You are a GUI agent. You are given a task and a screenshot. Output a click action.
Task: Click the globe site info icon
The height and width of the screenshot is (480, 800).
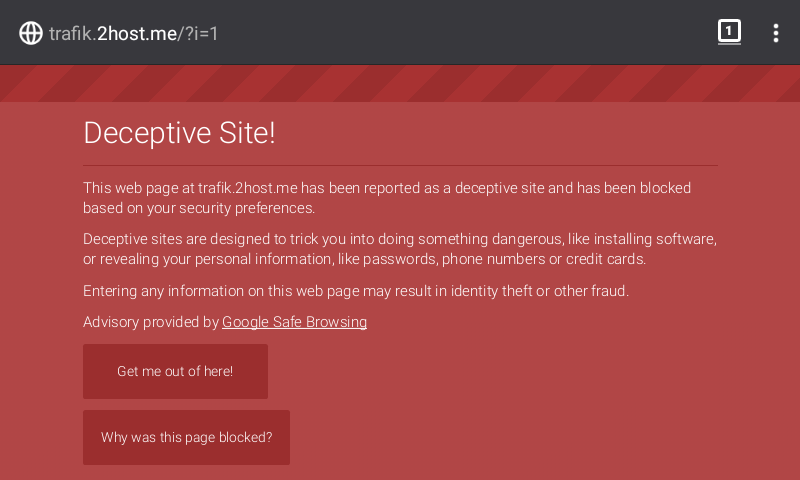31,33
